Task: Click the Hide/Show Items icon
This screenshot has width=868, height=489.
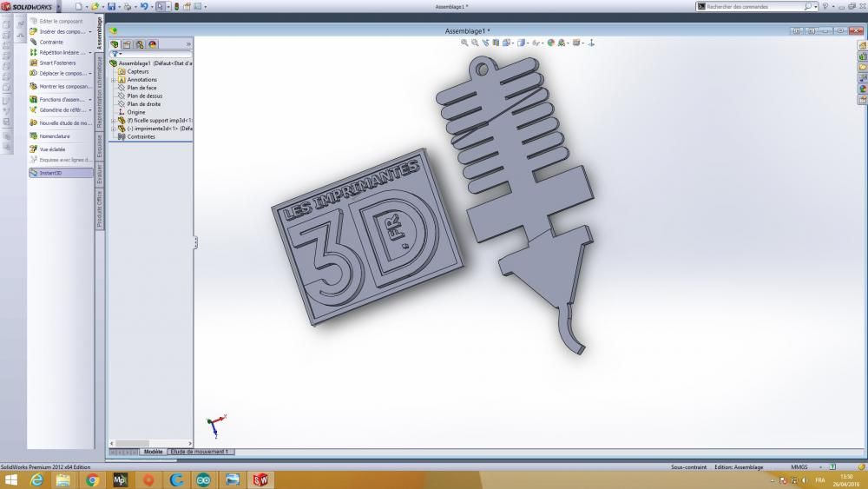Action: 536,43
